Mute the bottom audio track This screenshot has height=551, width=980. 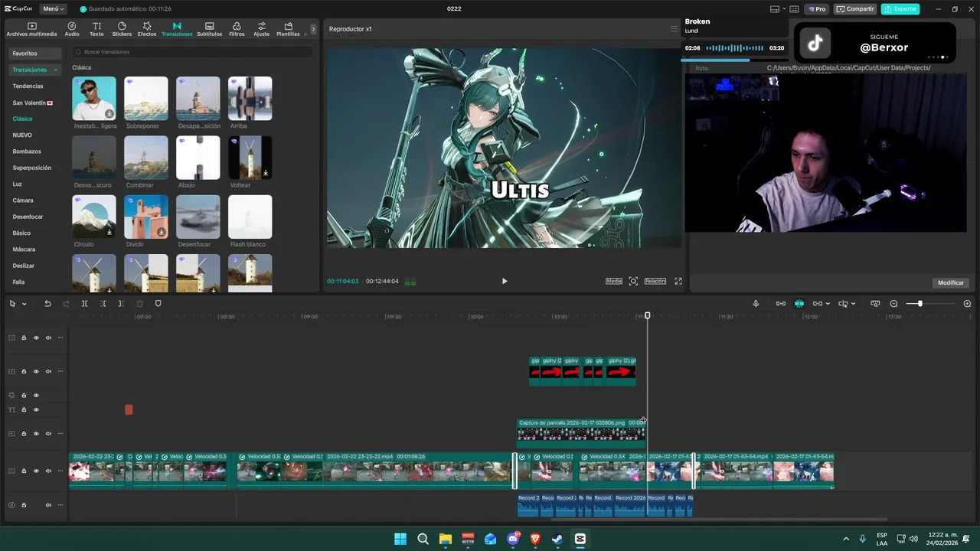click(48, 505)
